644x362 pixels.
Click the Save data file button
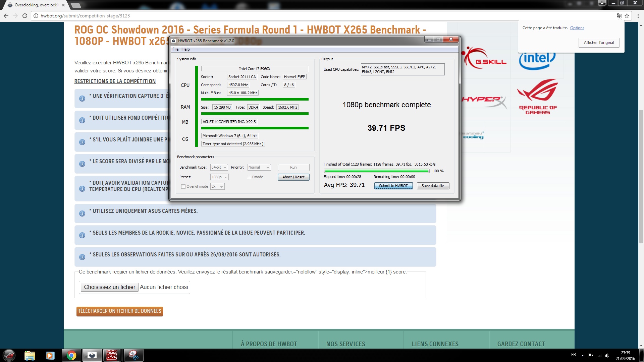pos(433,186)
